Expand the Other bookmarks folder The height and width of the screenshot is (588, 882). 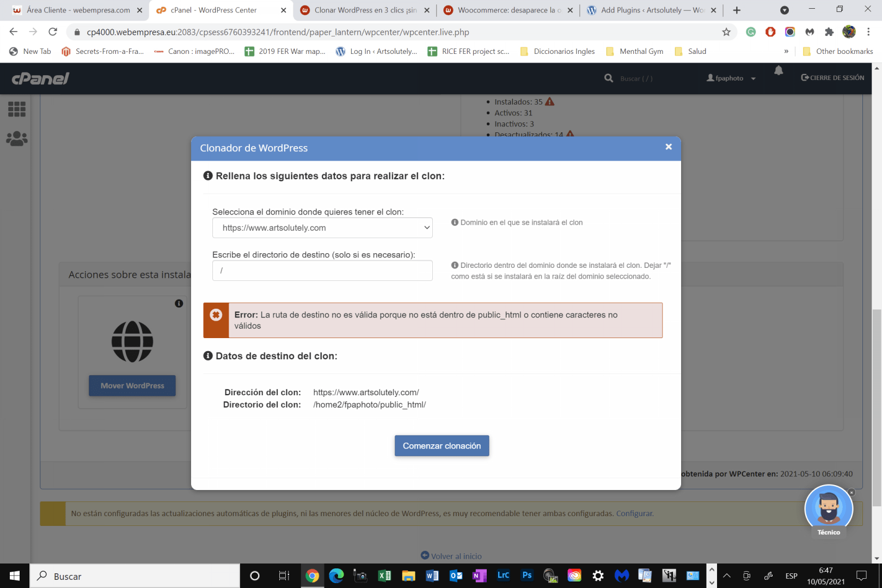[838, 51]
